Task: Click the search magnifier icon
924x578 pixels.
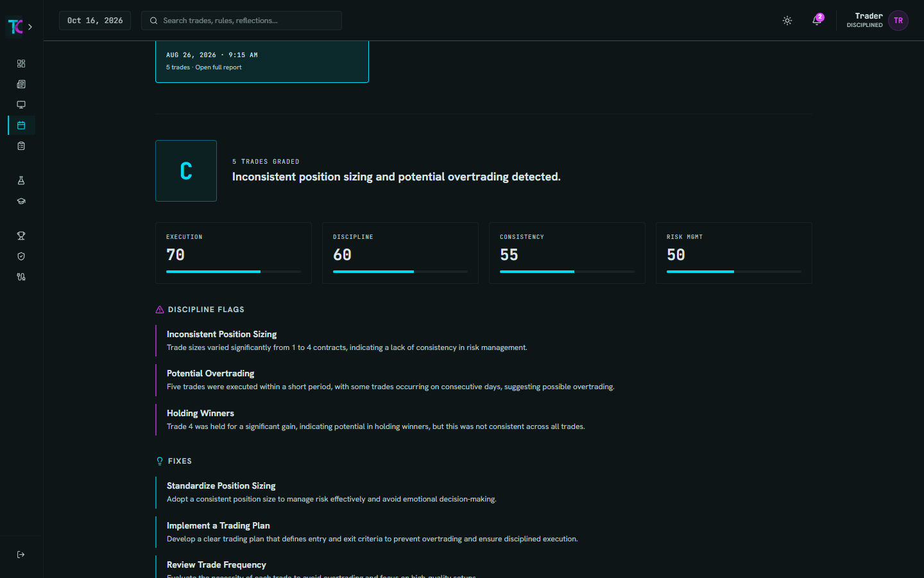Action: point(154,21)
